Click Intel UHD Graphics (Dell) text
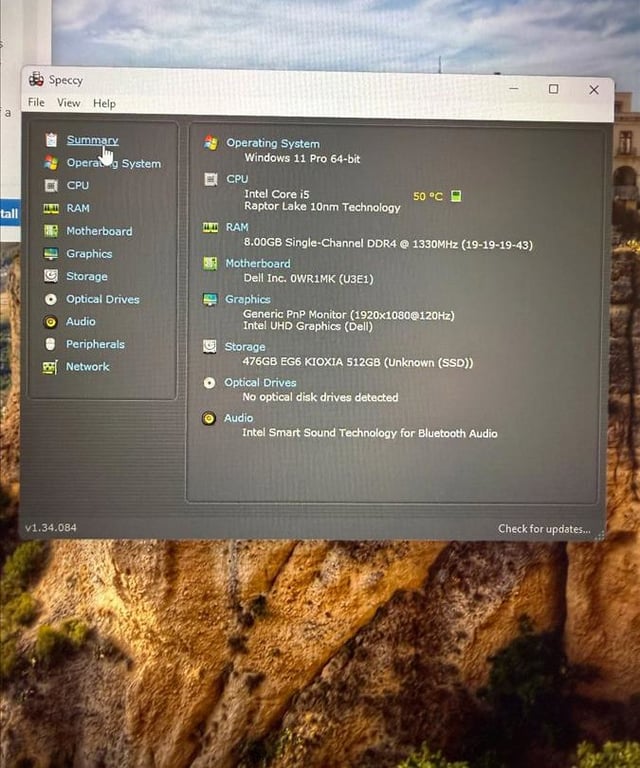 coord(308,327)
